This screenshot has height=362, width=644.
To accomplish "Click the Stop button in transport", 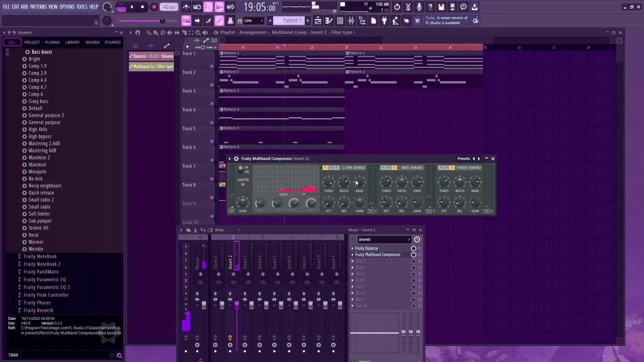I will (142, 7).
